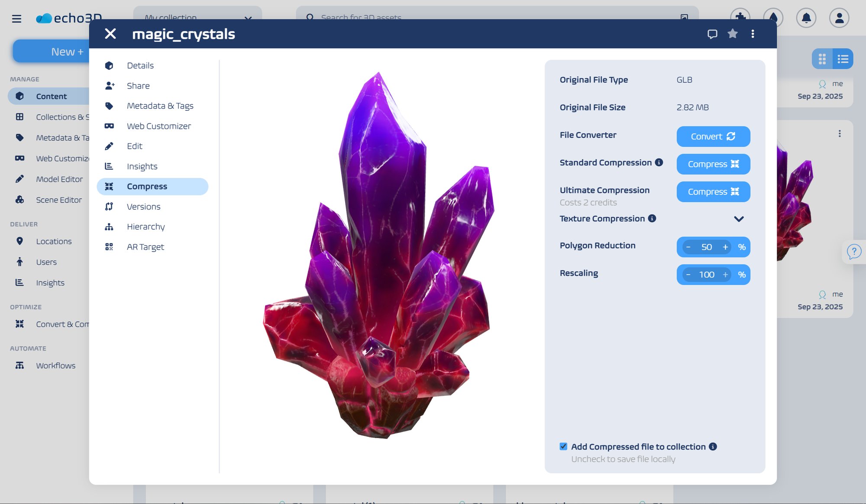The height and width of the screenshot is (504, 866).
Task: Open the asset card three-dot menu
Action: click(840, 134)
